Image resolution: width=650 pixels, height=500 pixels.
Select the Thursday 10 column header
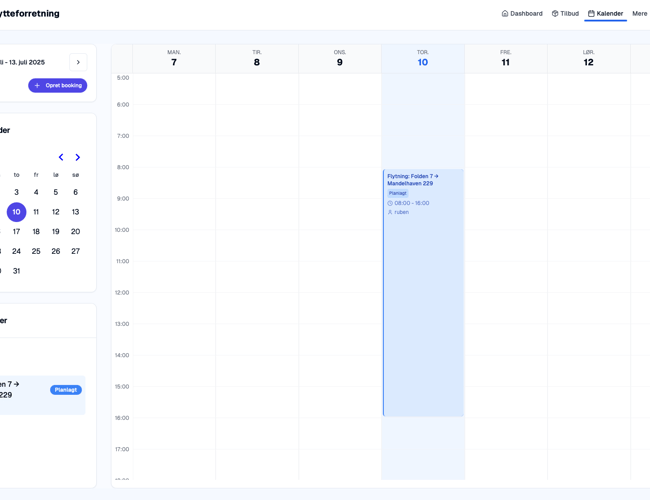422,58
